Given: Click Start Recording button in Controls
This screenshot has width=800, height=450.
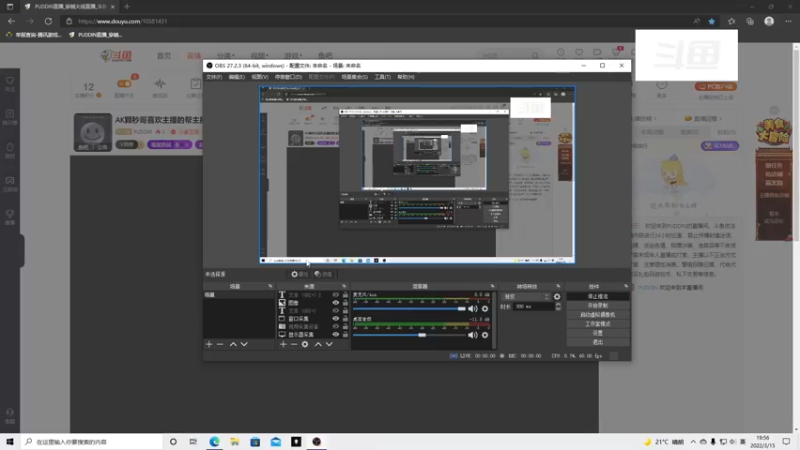Looking at the screenshot, I should pos(598,306).
